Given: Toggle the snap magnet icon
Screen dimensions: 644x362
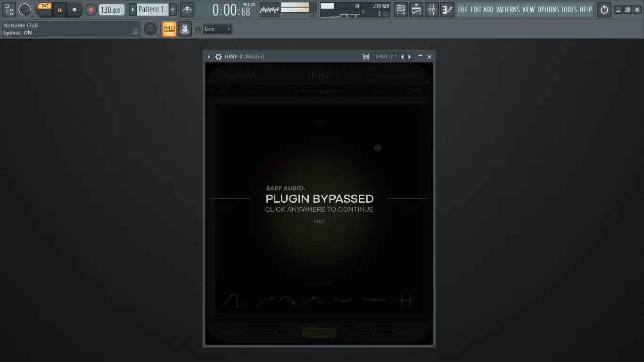Looking at the screenshot, I should [198, 30].
